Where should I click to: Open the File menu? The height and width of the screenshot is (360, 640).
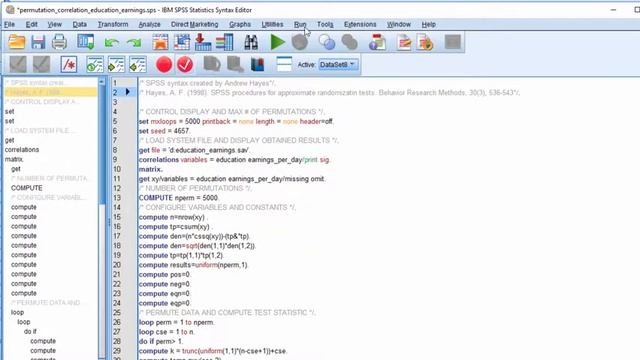[x=9, y=24]
